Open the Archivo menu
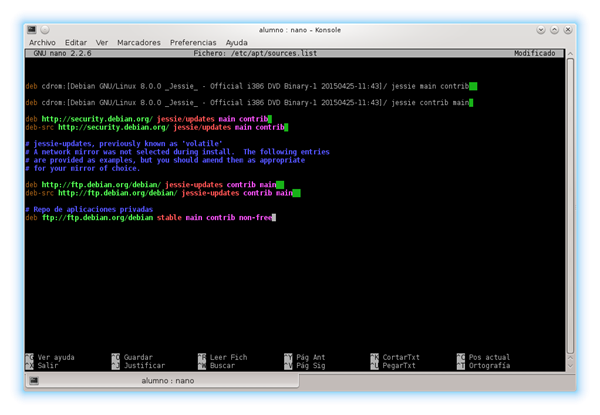This screenshot has height=415, width=600. (42, 42)
